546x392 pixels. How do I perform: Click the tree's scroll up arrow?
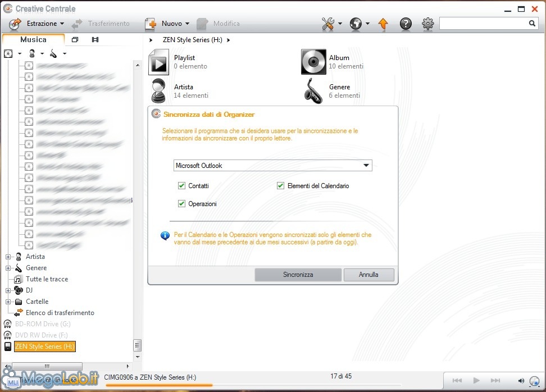(138, 65)
